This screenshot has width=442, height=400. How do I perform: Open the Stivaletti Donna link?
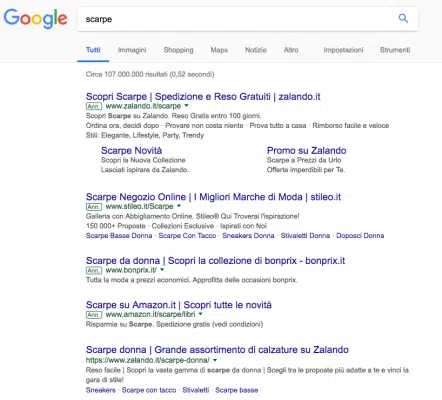(305, 236)
